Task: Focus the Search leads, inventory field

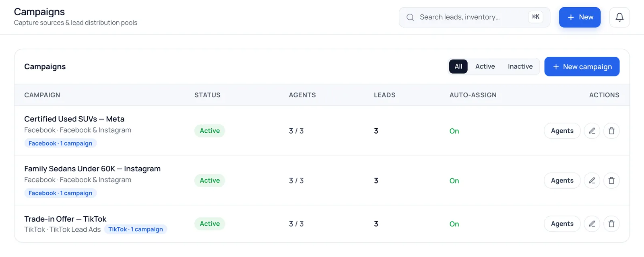Action: (x=474, y=17)
